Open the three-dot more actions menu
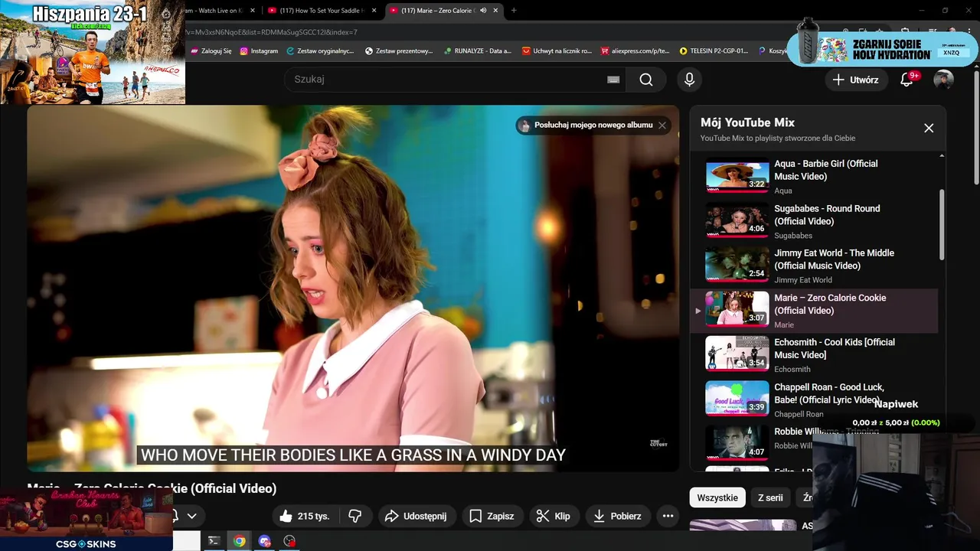 click(668, 516)
